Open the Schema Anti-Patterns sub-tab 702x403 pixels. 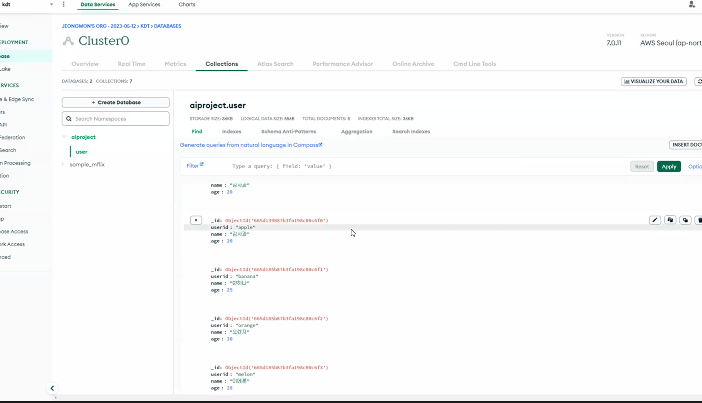[x=289, y=132]
